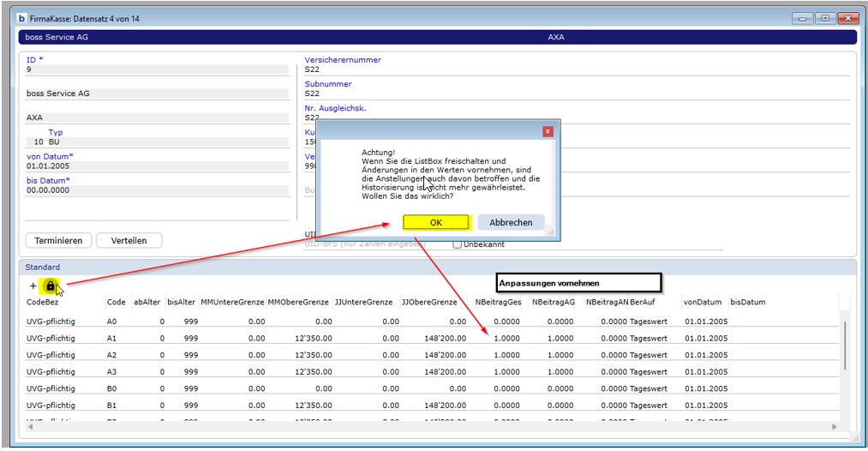The image size is (868, 451).
Task: Sort by the NBeitragGes column header
Action: click(x=498, y=302)
